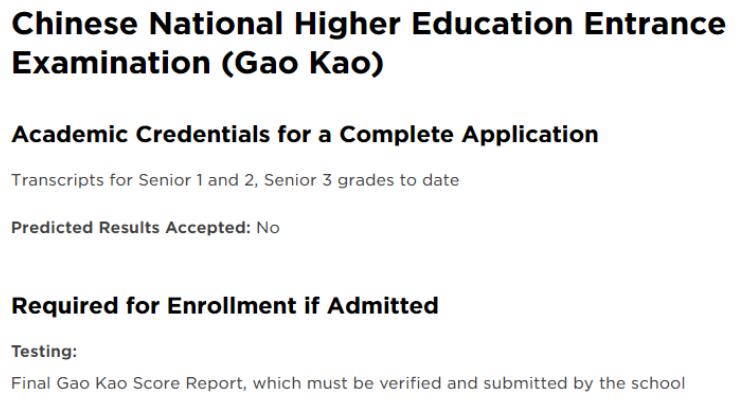Click the word 'Admitted' in the heading
Viewport: 738px width, 399px height.
pyautogui.click(x=383, y=306)
